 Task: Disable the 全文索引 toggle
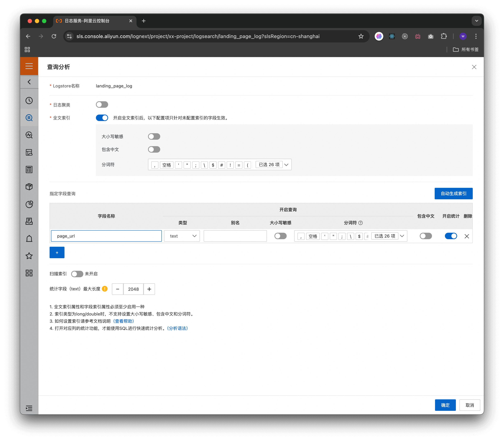tap(102, 118)
